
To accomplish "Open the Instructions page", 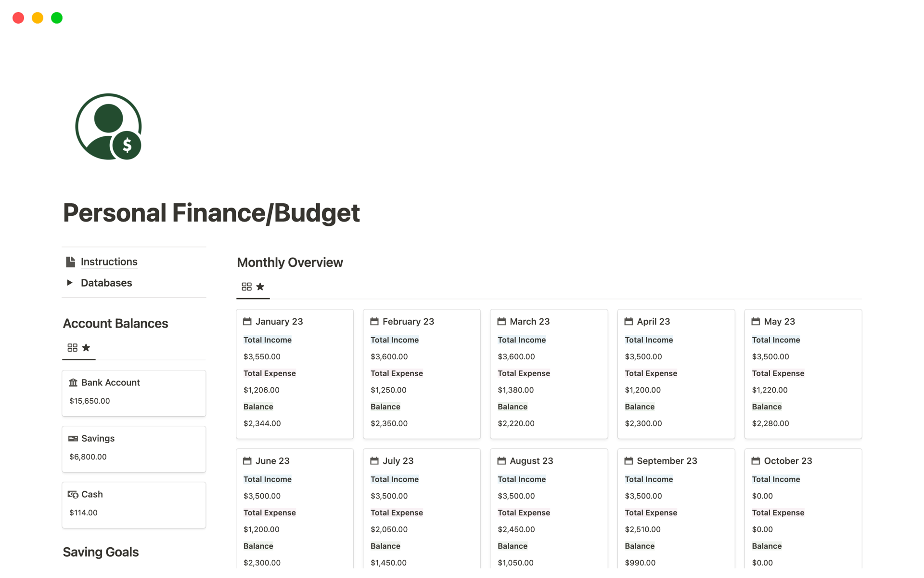I will coord(109,261).
